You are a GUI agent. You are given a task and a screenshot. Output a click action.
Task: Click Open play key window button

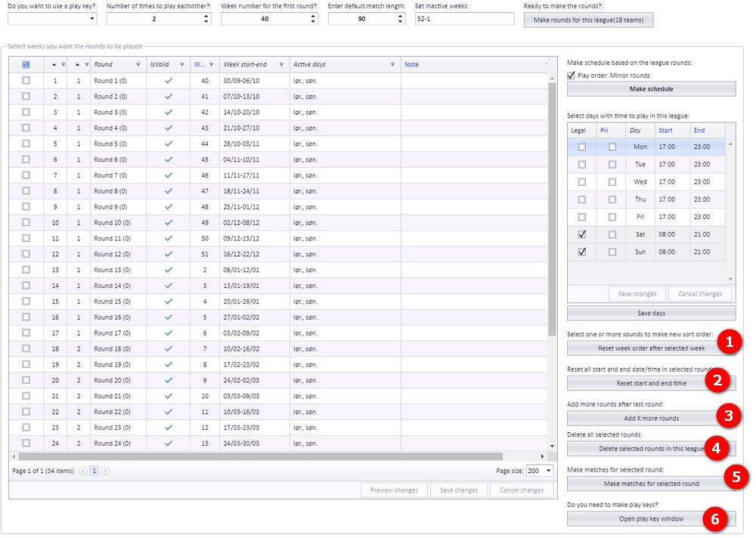pyautogui.click(x=651, y=518)
